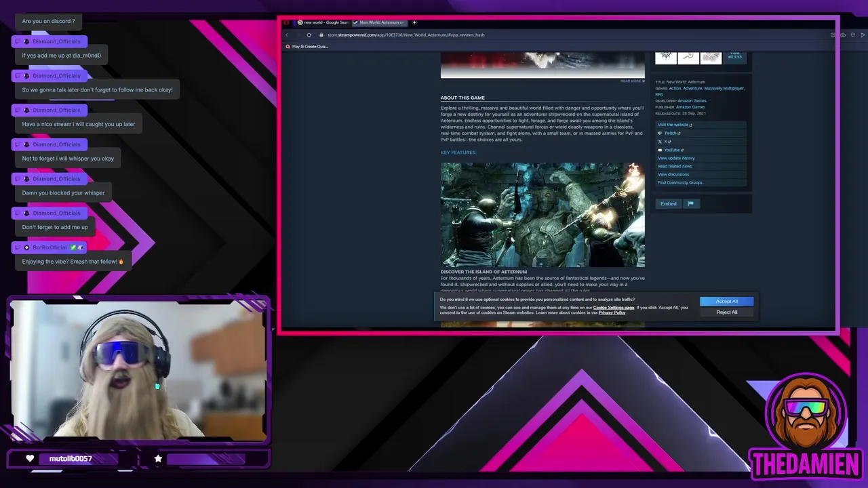
Task: Open the Adventure genre link
Action: (692, 88)
